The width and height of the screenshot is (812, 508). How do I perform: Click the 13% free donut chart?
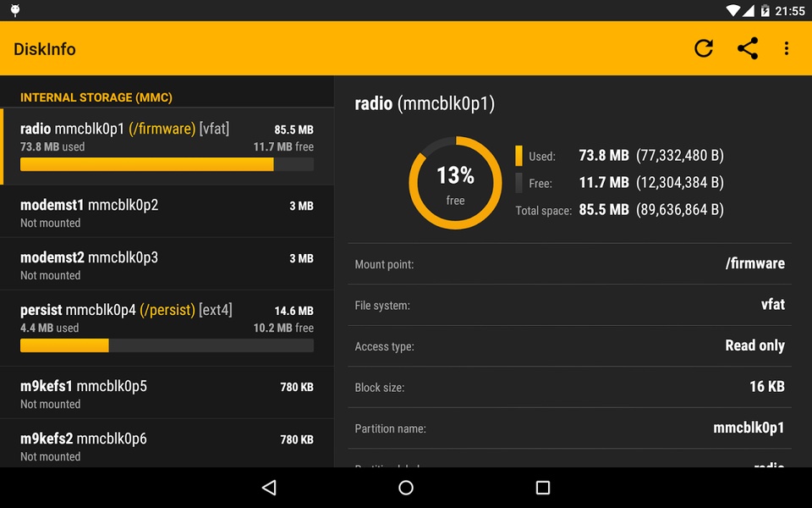455,183
